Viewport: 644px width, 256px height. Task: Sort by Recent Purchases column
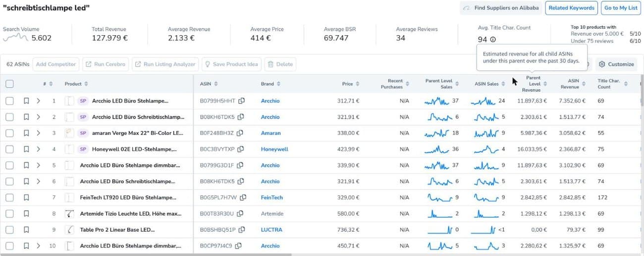coord(408,84)
